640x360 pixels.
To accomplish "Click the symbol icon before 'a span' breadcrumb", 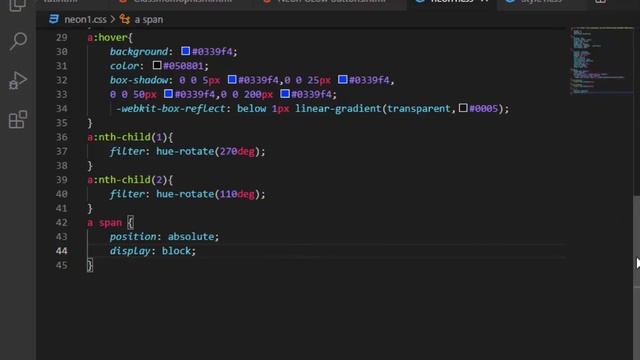I will tap(125, 19).
